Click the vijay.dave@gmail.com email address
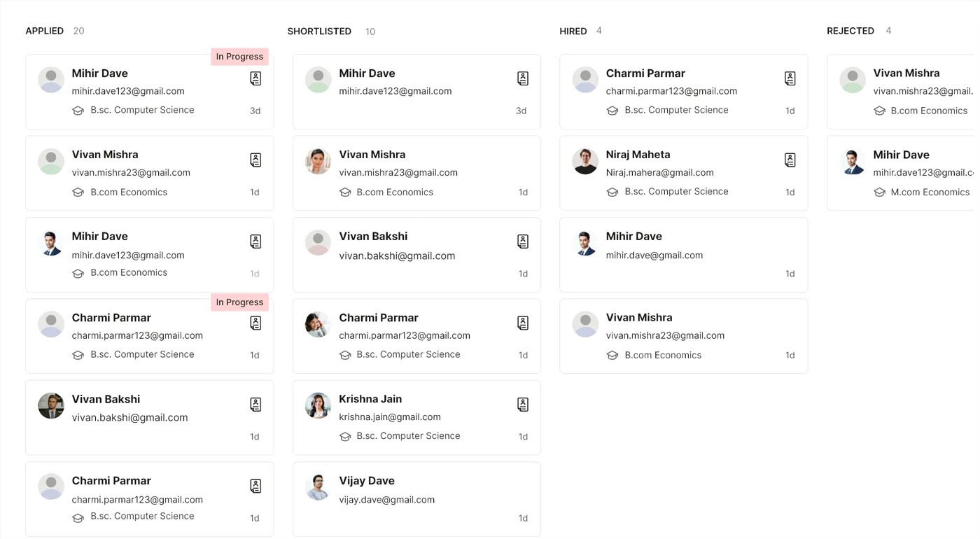The image size is (980, 539). tap(386, 500)
